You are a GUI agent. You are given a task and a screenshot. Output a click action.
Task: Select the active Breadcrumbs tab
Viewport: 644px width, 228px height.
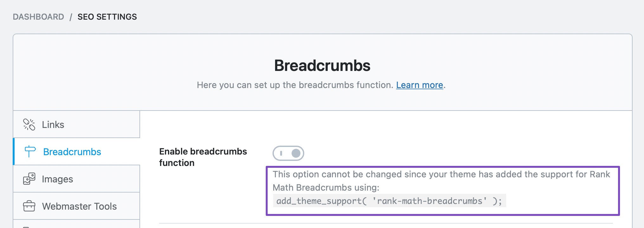[x=72, y=152]
